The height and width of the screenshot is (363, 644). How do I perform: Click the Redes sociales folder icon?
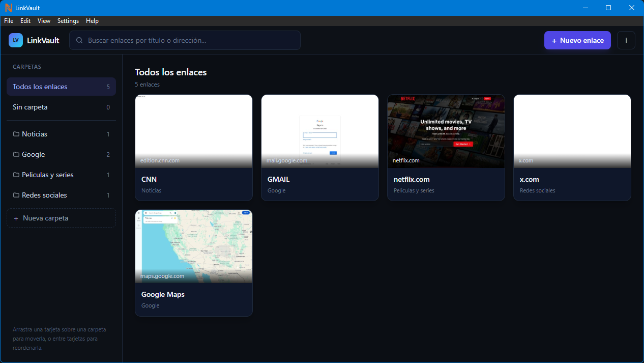tap(16, 195)
